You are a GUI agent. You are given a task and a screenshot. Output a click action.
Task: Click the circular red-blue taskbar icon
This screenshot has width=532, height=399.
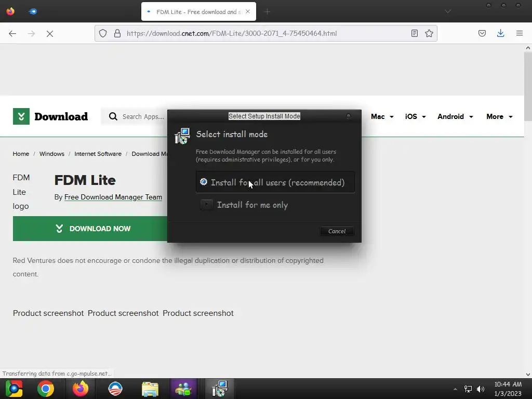click(115, 389)
